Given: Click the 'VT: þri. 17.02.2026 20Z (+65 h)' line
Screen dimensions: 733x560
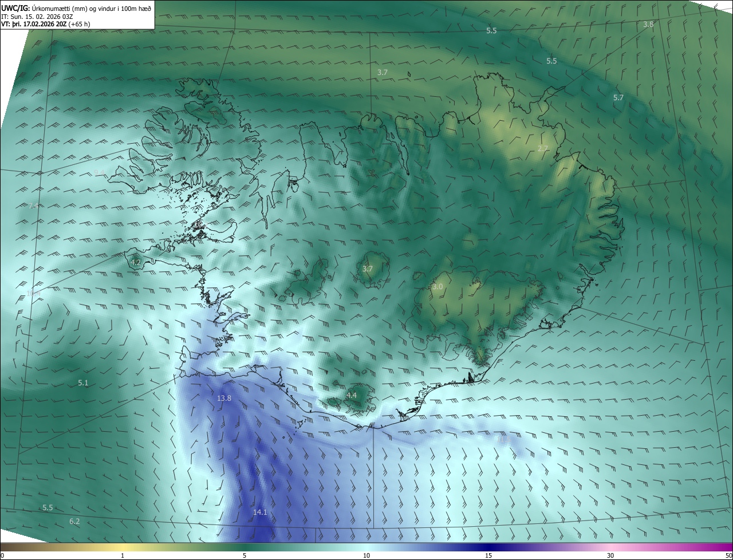Looking at the screenshot, I should 45,24.
